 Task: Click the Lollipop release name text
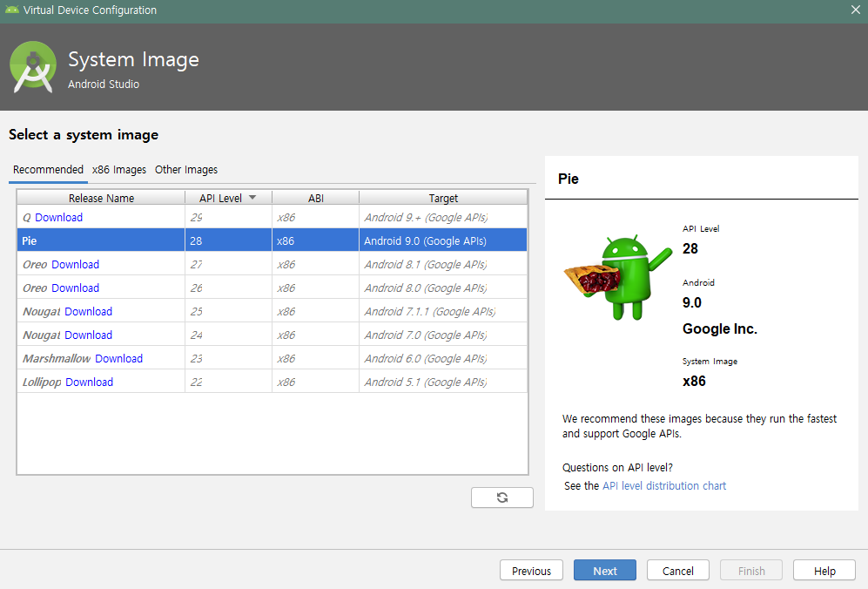(x=42, y=383)
